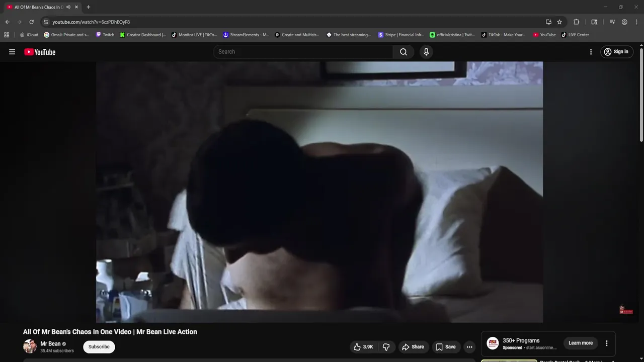Screen dimensions: 644x362
Task: Click the 350+ Programs ad title
Action: [521, 340]
